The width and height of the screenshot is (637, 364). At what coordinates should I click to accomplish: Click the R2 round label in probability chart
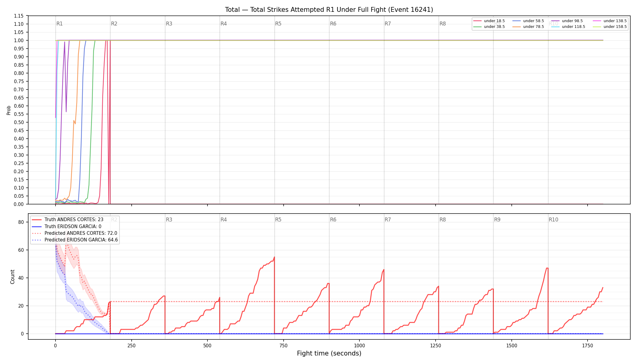coord(114,24)
